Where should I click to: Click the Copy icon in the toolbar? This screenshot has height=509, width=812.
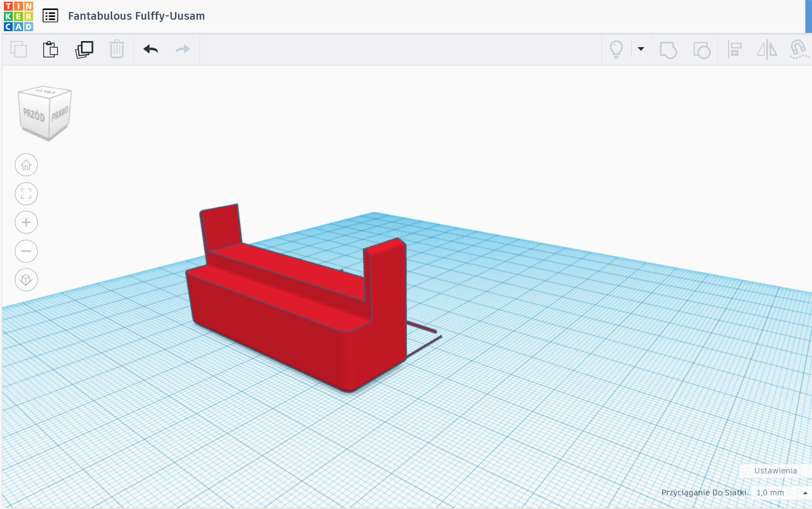19,49
